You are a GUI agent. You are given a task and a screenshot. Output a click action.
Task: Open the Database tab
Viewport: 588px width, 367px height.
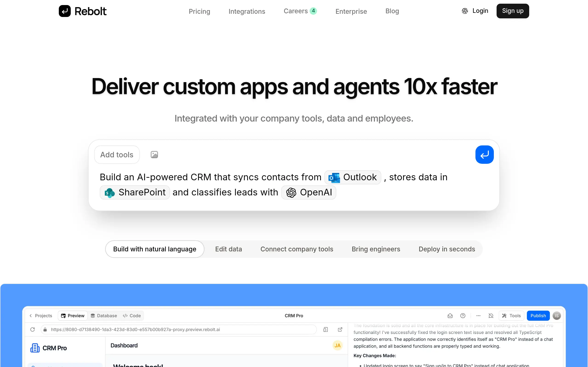coord(104,316)
